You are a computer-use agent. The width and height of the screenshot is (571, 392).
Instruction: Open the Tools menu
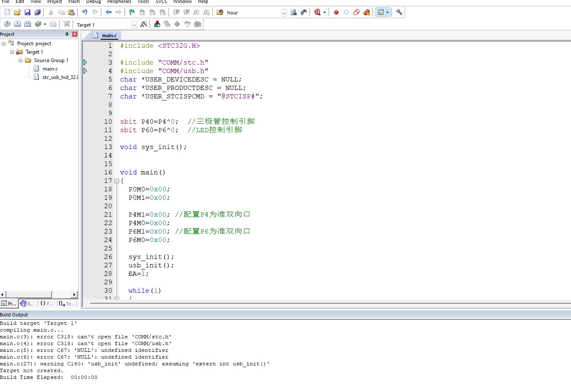143,2
